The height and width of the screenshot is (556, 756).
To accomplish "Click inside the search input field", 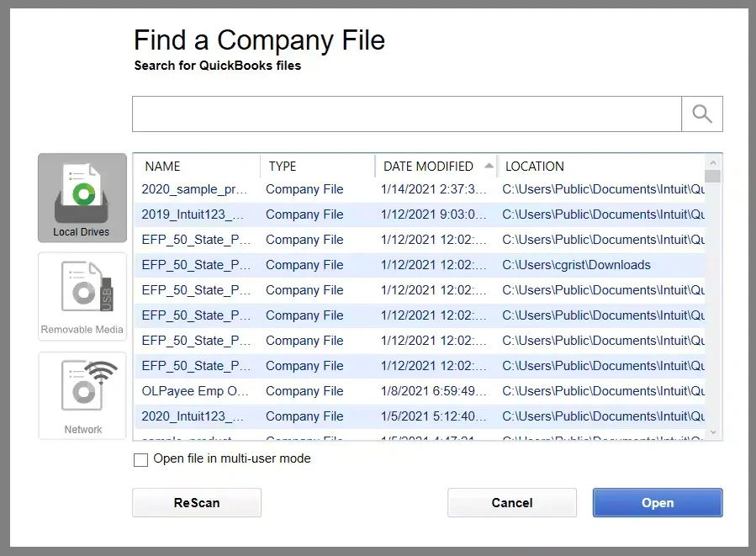I will pos(404,113).
